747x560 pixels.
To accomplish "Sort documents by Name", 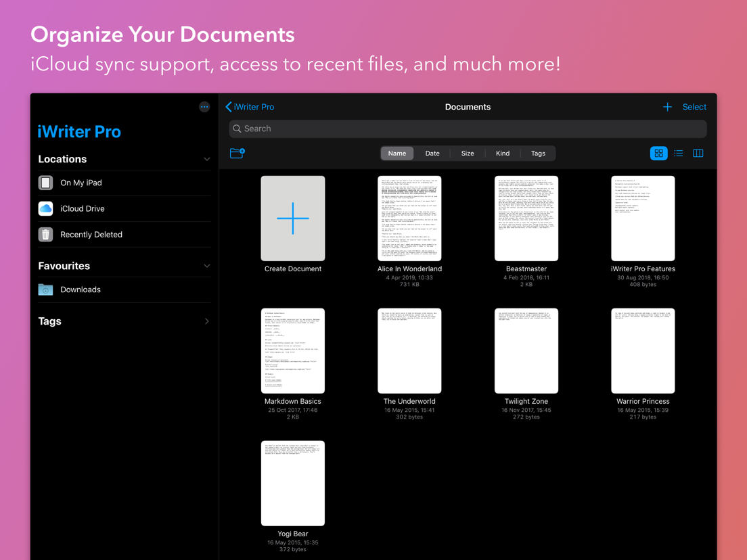I will [x=397, y=154].
